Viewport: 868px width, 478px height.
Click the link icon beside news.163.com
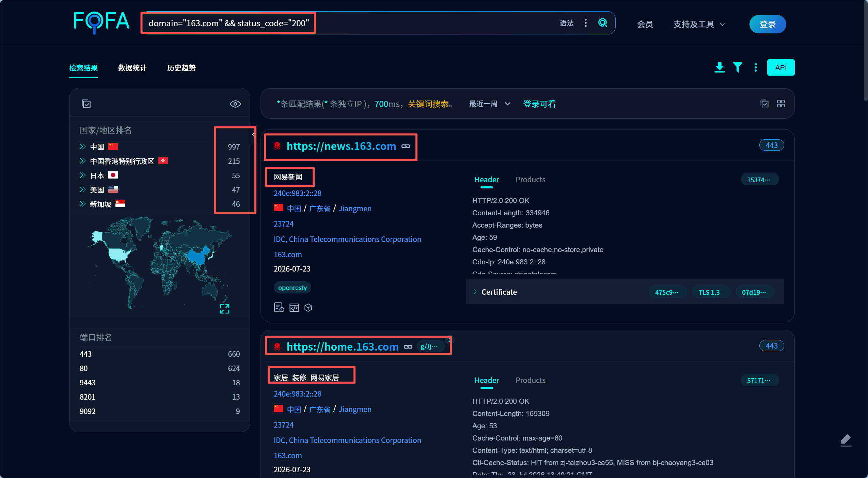tap(406, 146)
